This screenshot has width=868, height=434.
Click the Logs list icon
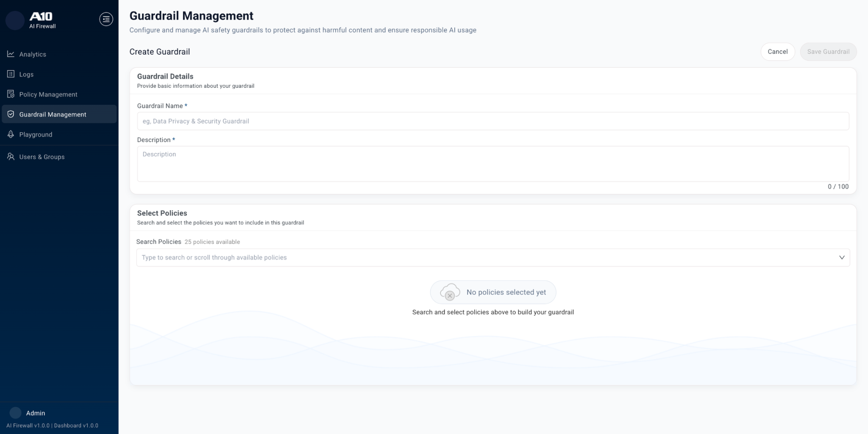pyautogui.click(x=11, y=74)
